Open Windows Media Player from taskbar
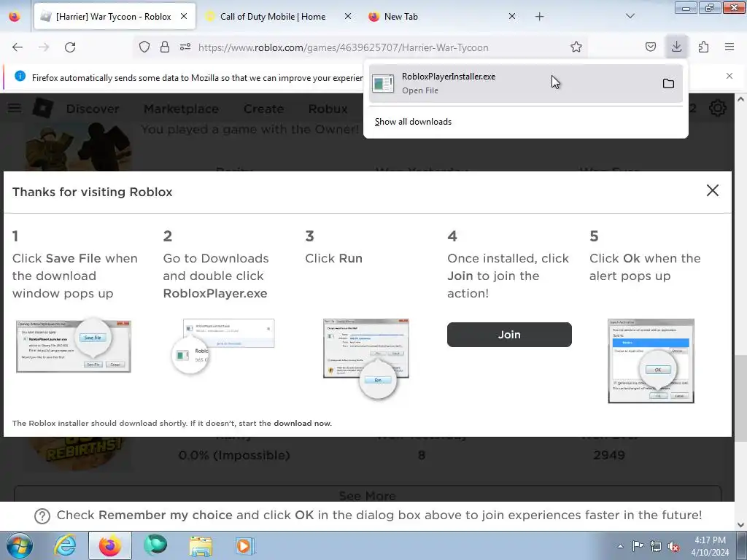 [245, 545]
